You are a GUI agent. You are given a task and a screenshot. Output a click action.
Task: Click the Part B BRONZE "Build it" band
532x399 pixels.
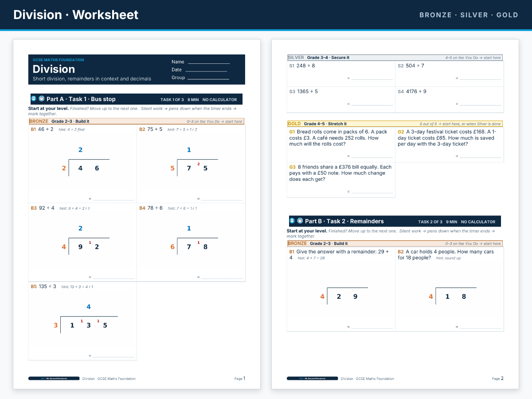[395, 243]
